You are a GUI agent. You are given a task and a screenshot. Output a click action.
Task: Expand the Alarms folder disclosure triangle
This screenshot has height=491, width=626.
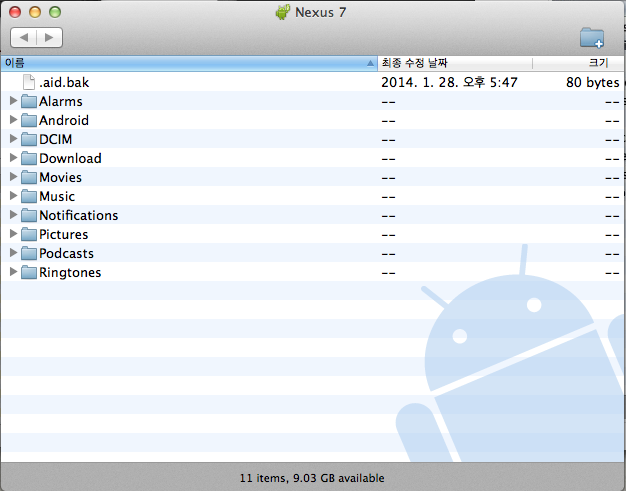13,101
